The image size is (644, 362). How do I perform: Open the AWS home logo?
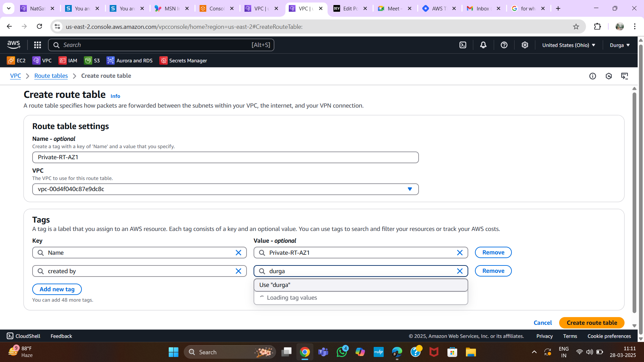tap(14, 45)
